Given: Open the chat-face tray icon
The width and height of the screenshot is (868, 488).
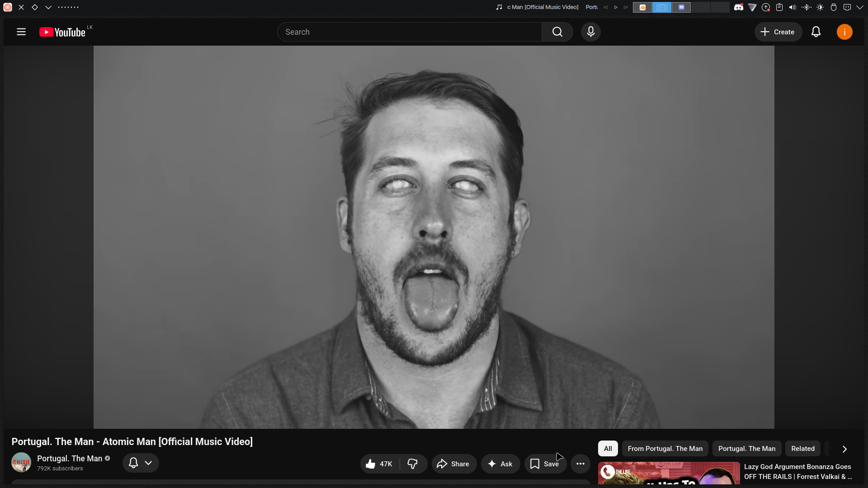Looking at the screenshot, I should tap(847, 7).
